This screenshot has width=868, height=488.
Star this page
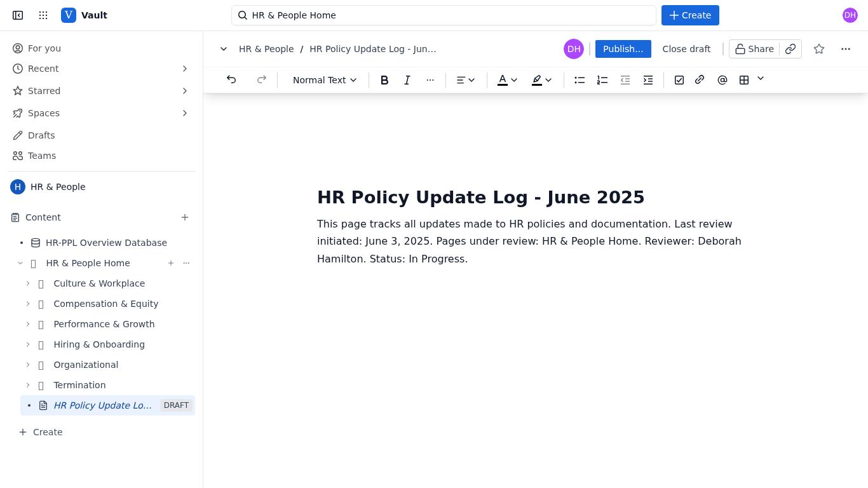point(819,49)
